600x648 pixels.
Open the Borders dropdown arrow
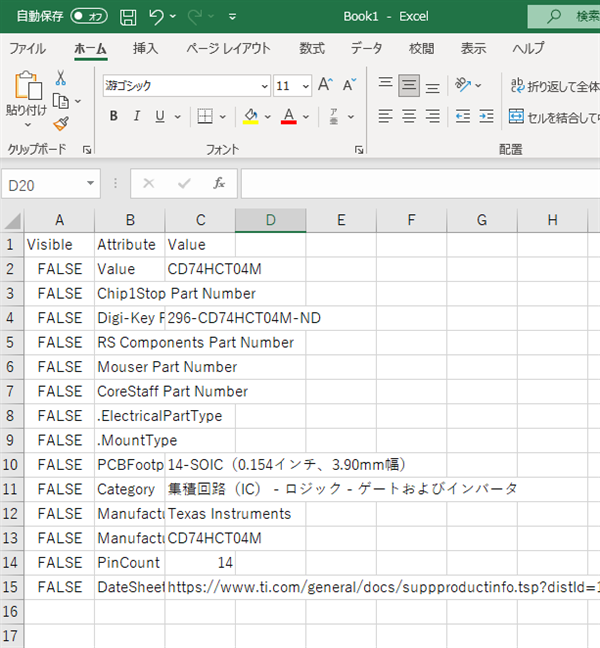(222, 117)
